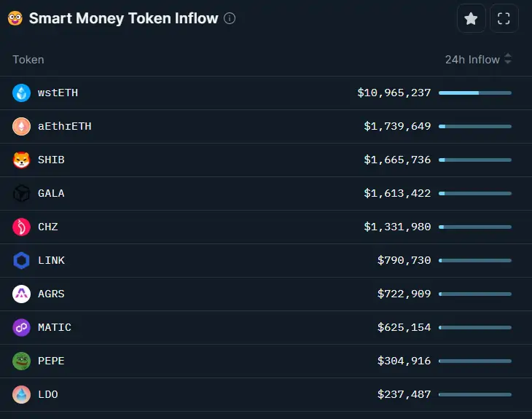The width and height of the screenshot is (532, 419).
Task: Click the wstETH token icon
Action: pyautogui.click(x=21, y=93)
